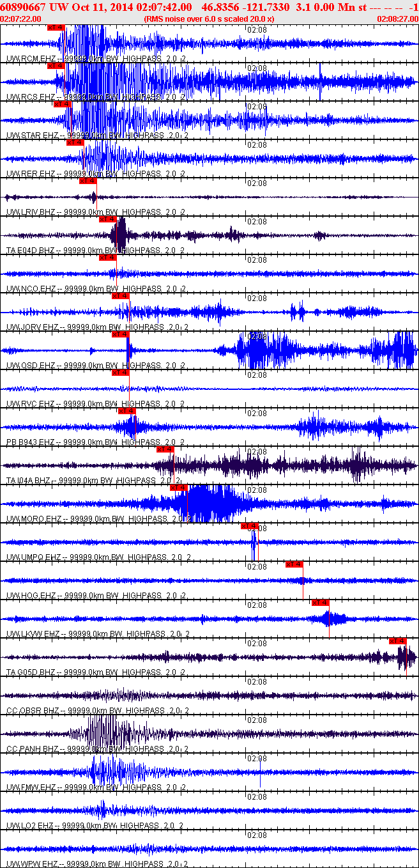This screenshot has width=419, height=868.
Task: Click the end time 02:08:27.00 label
Action: [x=398, y=19]
